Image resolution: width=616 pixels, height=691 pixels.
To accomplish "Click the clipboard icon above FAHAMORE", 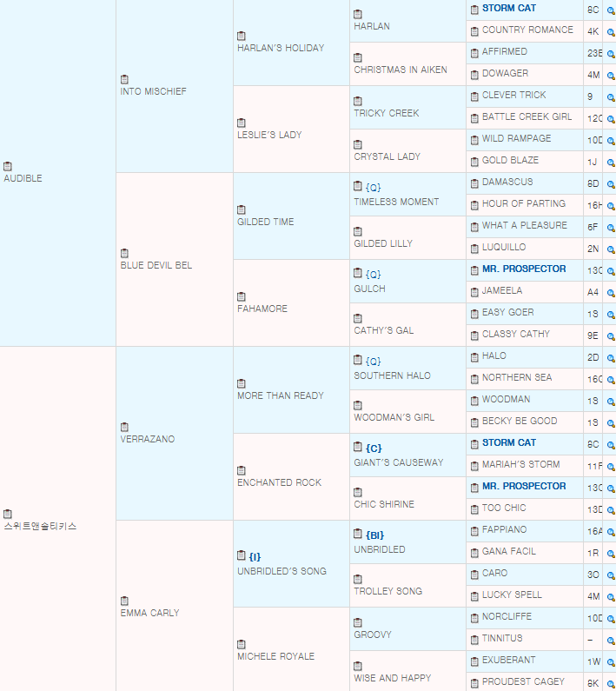I will click(x=241, y=296).
